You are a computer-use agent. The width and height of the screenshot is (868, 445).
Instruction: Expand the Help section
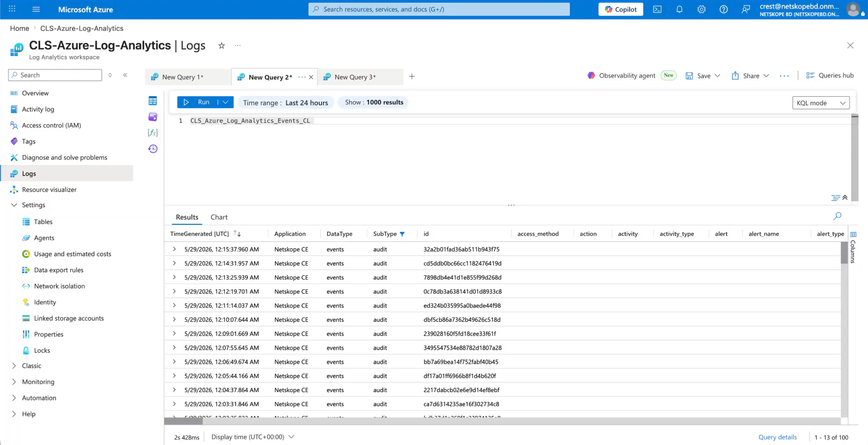[x=14, y=414]
